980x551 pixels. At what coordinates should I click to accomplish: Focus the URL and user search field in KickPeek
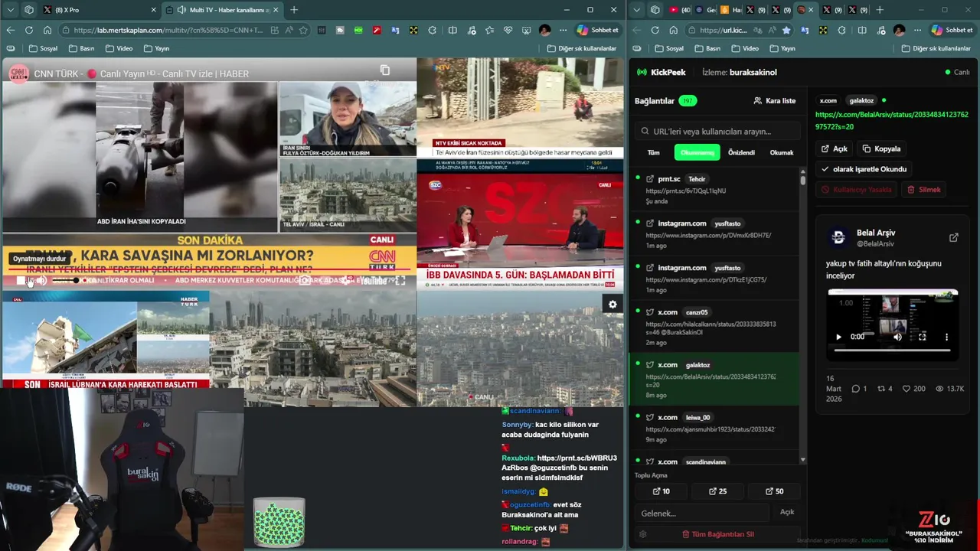point(719,131)
